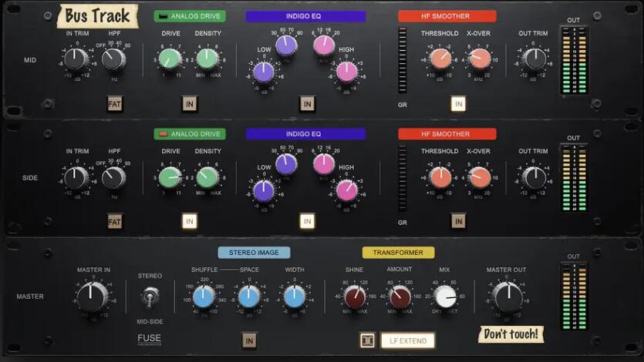Disable the MID HF Smoother IN button
Image resolution: width=644 pixels, height=362 pixels.
tap(458, 104)
